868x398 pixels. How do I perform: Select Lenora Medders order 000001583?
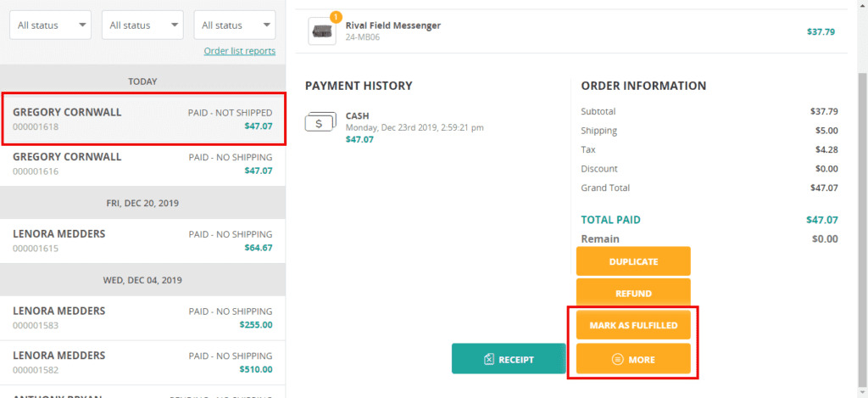click(142, 317)
